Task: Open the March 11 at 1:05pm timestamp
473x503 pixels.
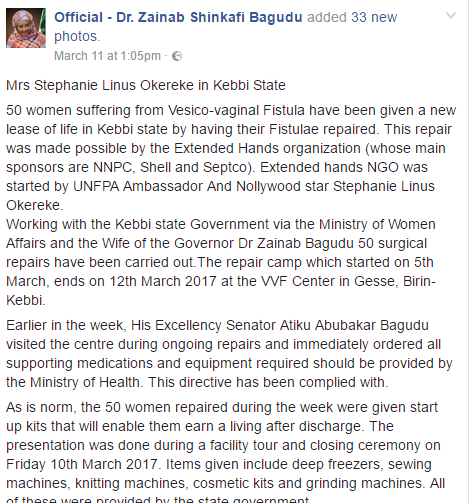Action: tap(107, 56)
